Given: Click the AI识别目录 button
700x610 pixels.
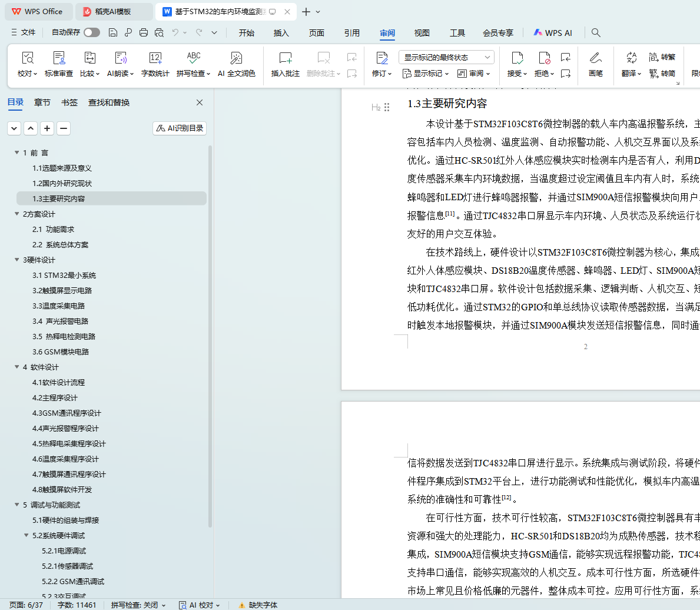Looking at the screenshot, I should coord(180,128).
